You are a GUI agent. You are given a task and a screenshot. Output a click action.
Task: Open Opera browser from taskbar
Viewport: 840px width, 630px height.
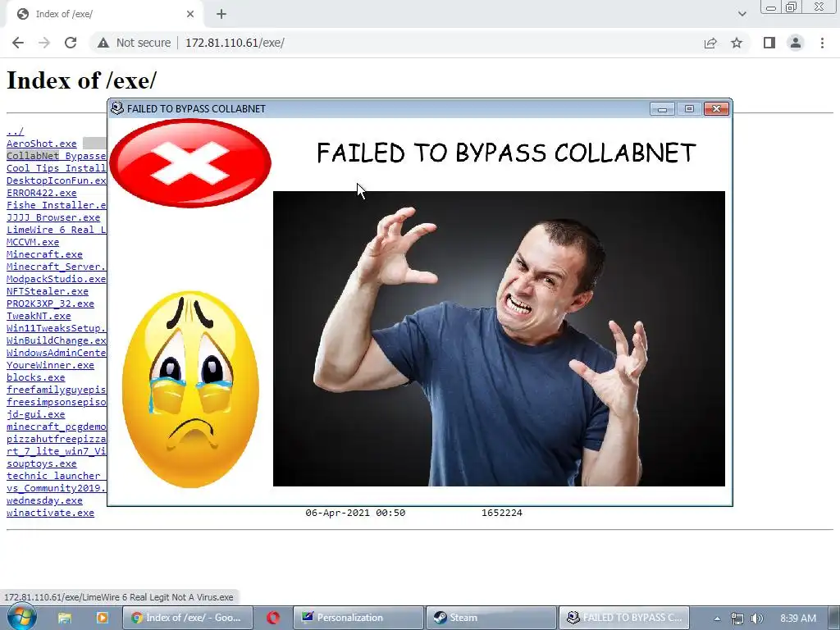pos(273,618)
